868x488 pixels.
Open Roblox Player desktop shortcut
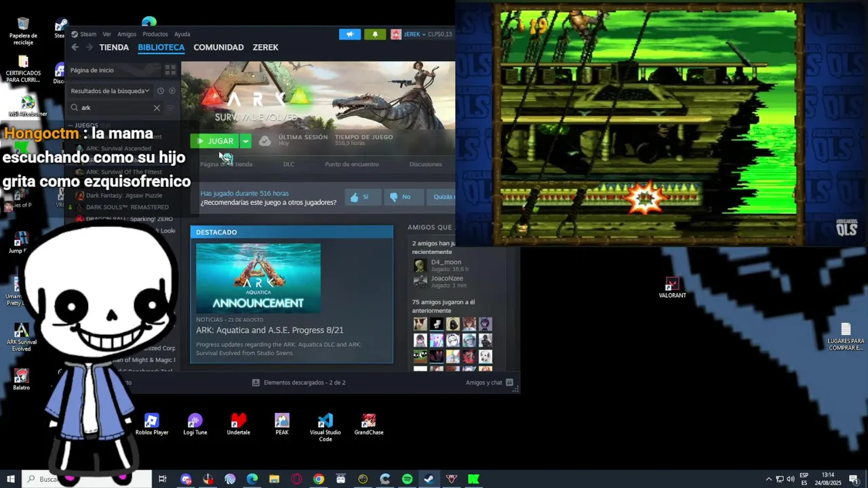pos(151,425)
